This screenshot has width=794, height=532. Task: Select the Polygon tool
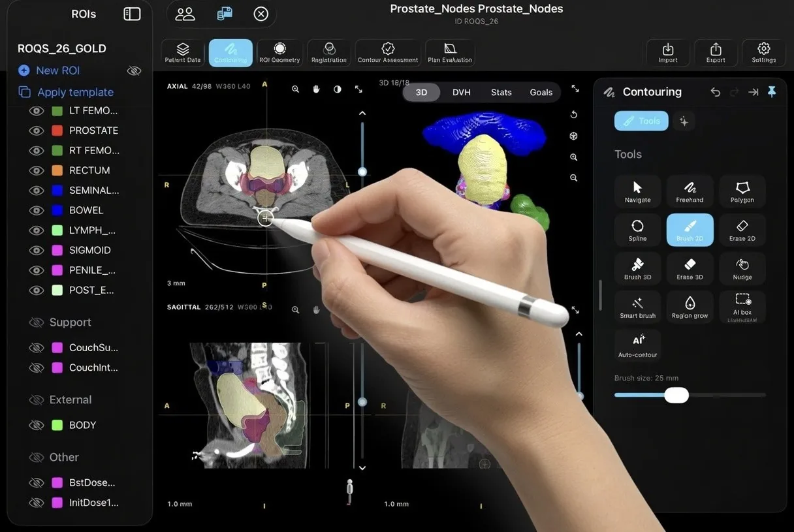tap(742, 192)
